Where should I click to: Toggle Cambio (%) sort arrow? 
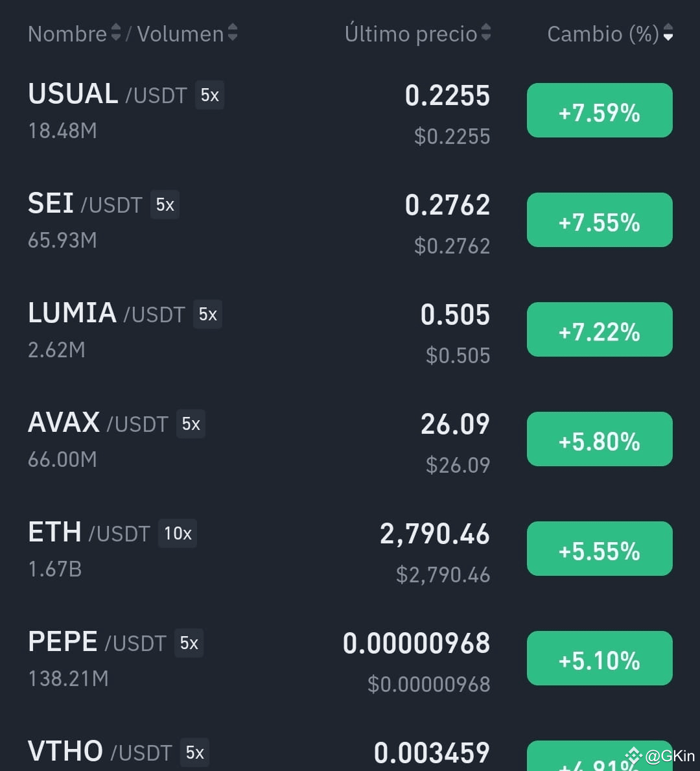[668, 32]
